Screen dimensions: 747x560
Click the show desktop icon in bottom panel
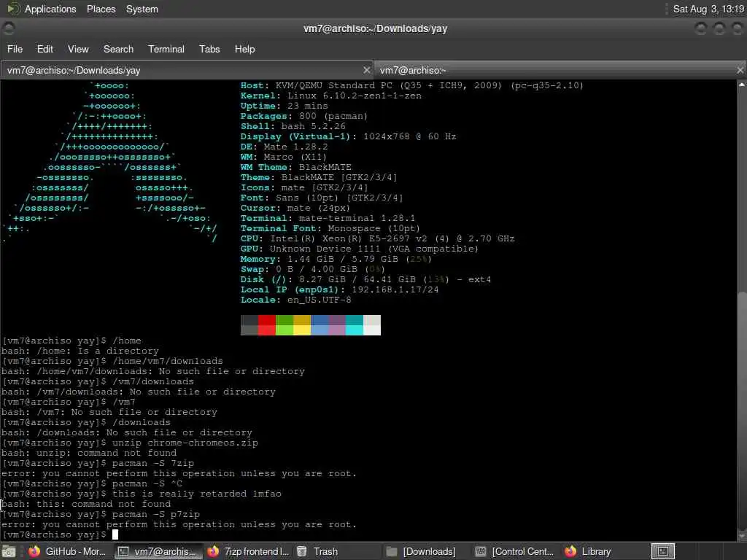(9, 551)
